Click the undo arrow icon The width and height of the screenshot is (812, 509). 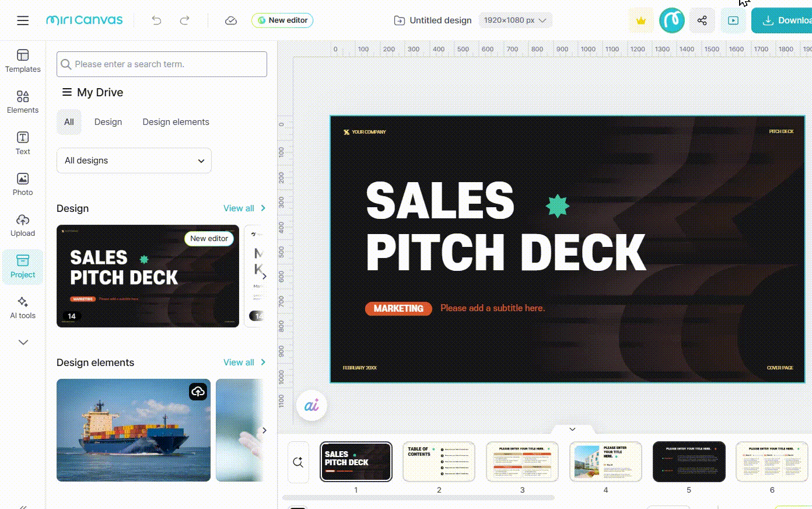[156, 20]
